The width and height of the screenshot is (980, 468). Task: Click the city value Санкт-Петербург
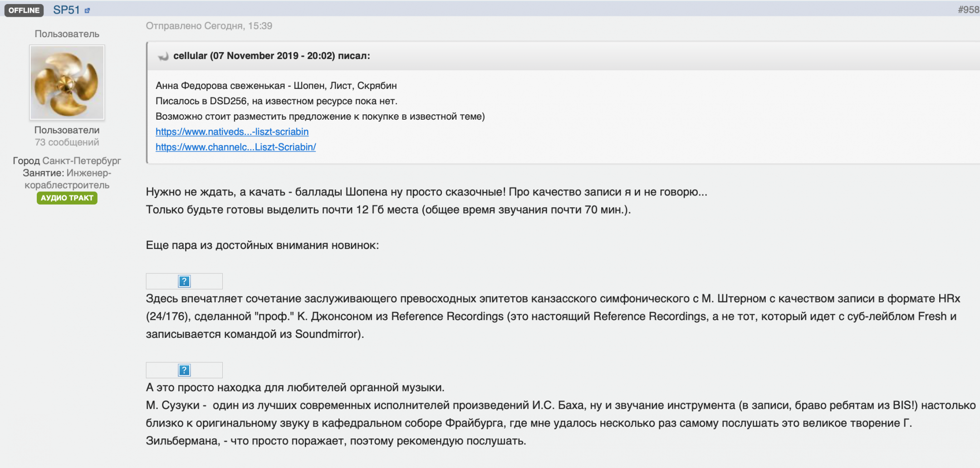pos(82,161)
